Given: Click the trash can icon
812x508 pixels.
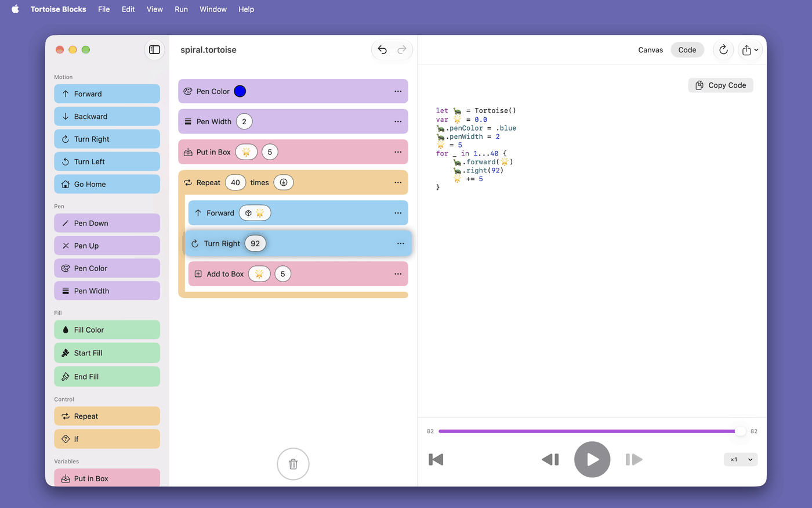Looking at the screenshot, I should (293, 464).
